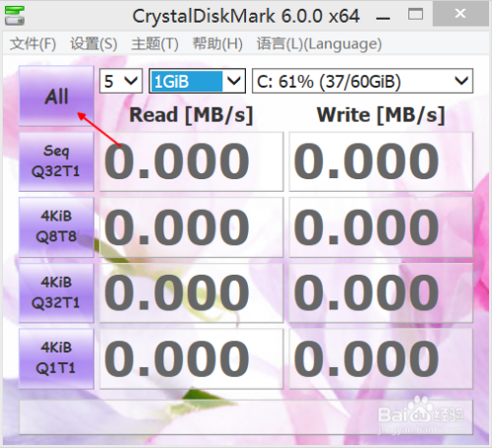Start all benchmarks with the All button

(x=56, y=96)
